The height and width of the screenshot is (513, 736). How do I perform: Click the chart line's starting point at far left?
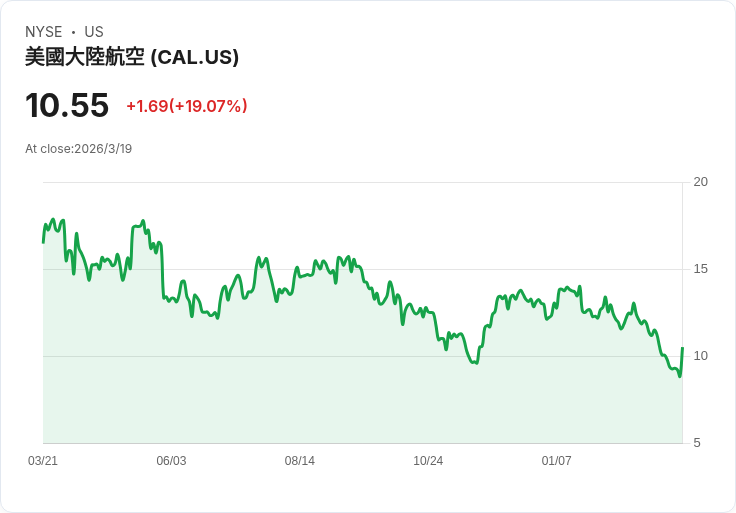click(43, 241)
